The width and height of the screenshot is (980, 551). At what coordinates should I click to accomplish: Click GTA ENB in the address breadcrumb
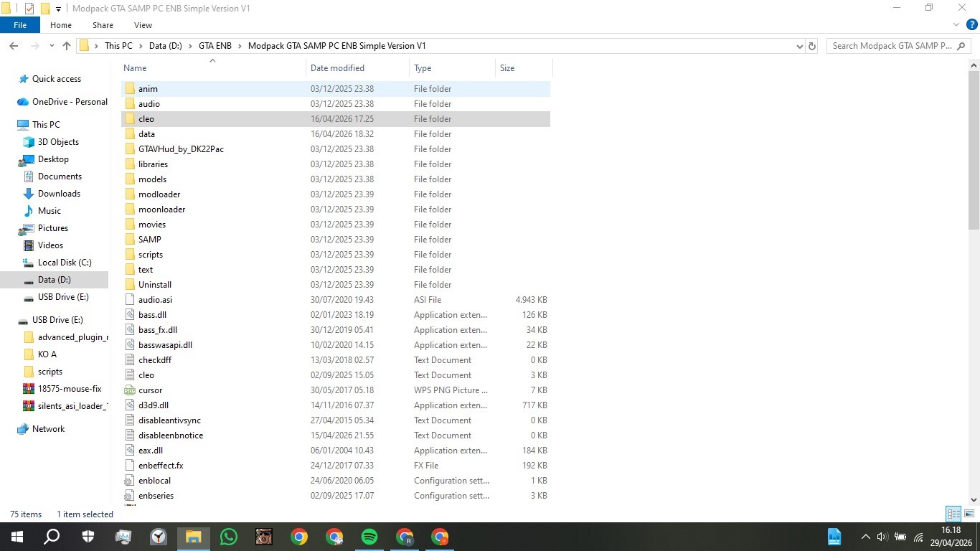[x=215, y=46]
